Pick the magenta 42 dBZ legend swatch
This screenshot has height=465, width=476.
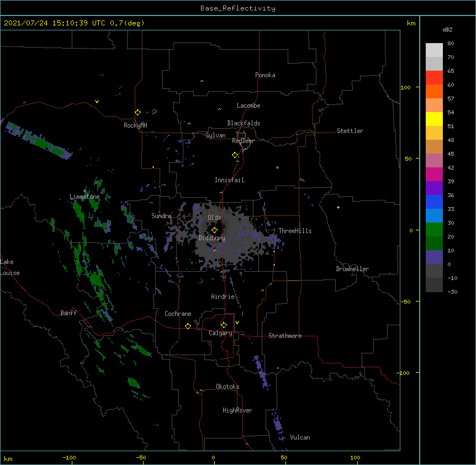(x=434, y=174)
